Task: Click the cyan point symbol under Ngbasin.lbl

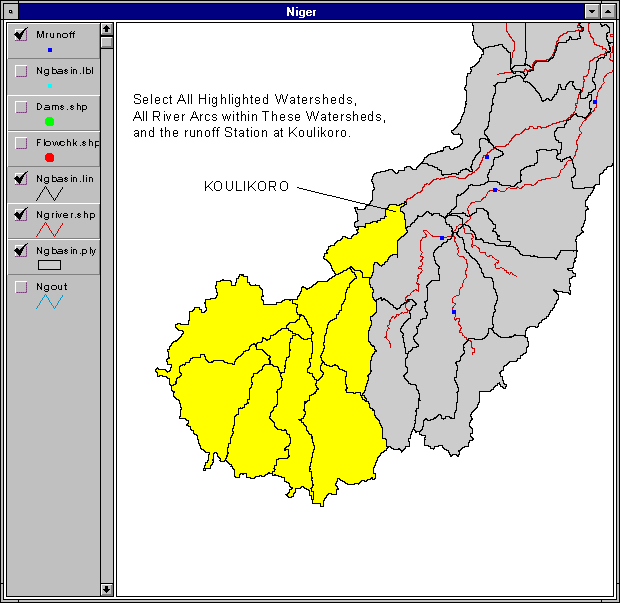Action: pos(50,86)
